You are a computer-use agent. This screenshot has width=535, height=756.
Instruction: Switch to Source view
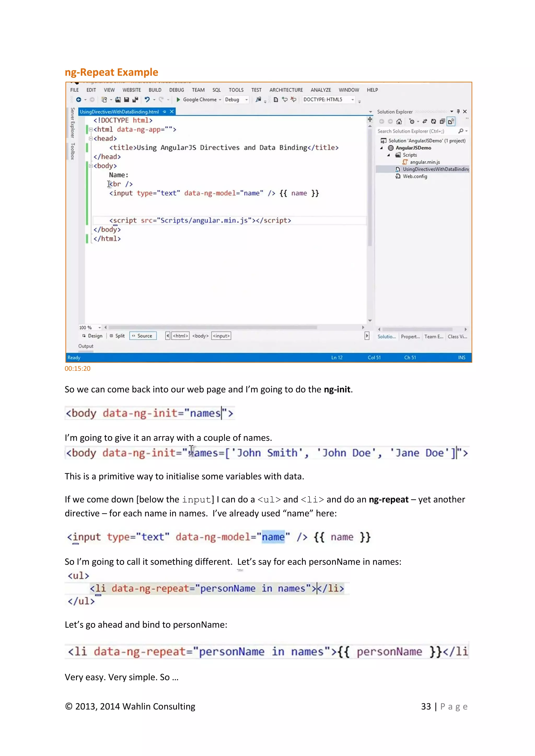coord(143,336)
